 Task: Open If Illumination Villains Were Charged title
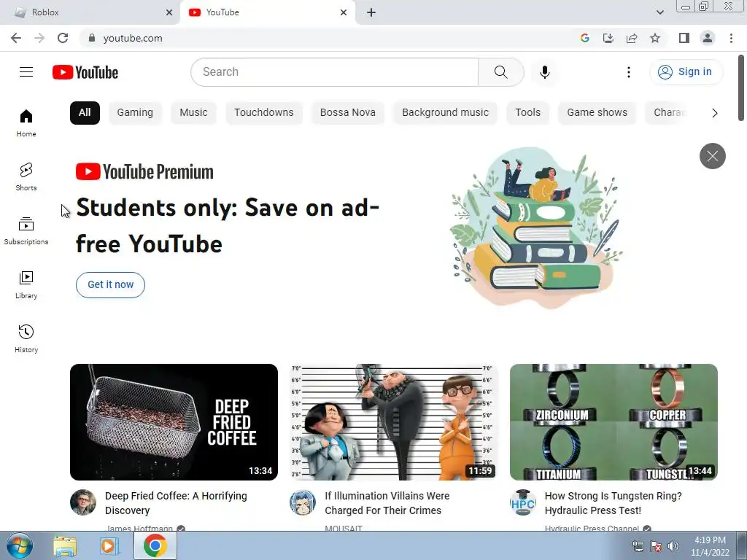[387, 503]
